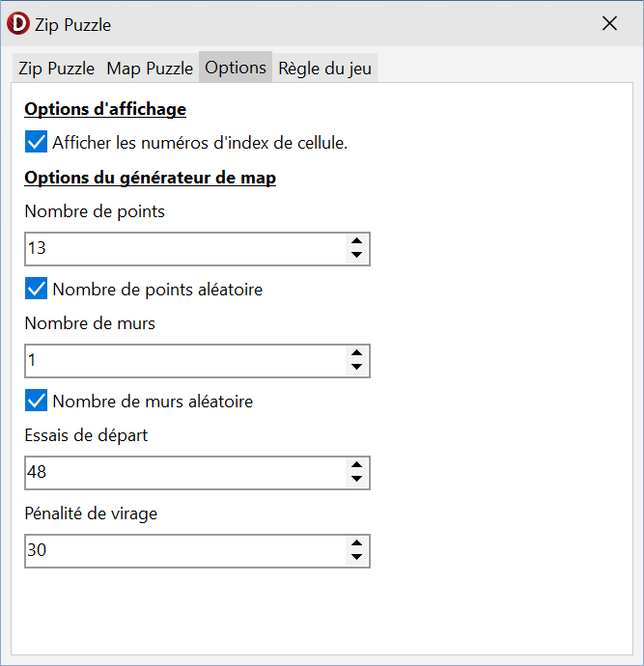Decrease the Nombre de murs value
This screenshot has width=644, height=666.
click(357, 368)
